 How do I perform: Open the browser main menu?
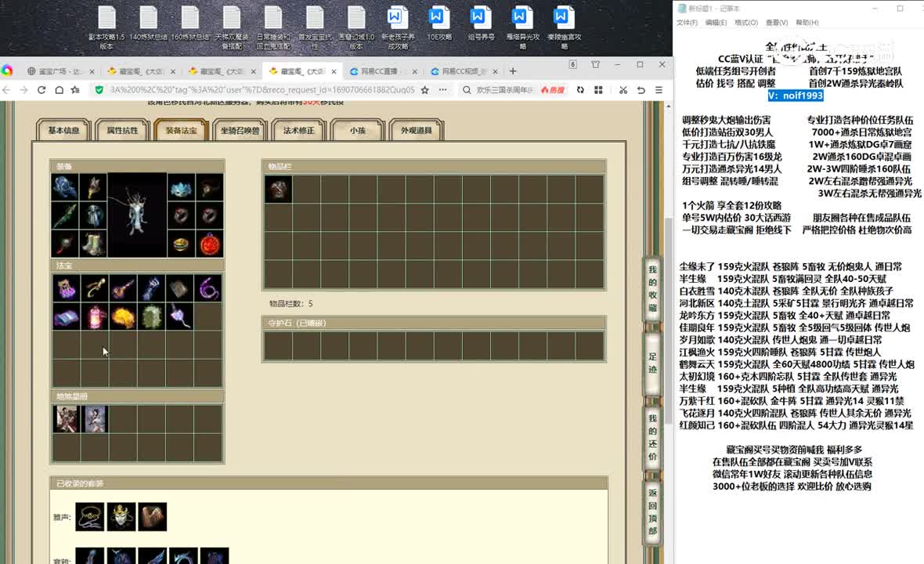pos(659,89)
